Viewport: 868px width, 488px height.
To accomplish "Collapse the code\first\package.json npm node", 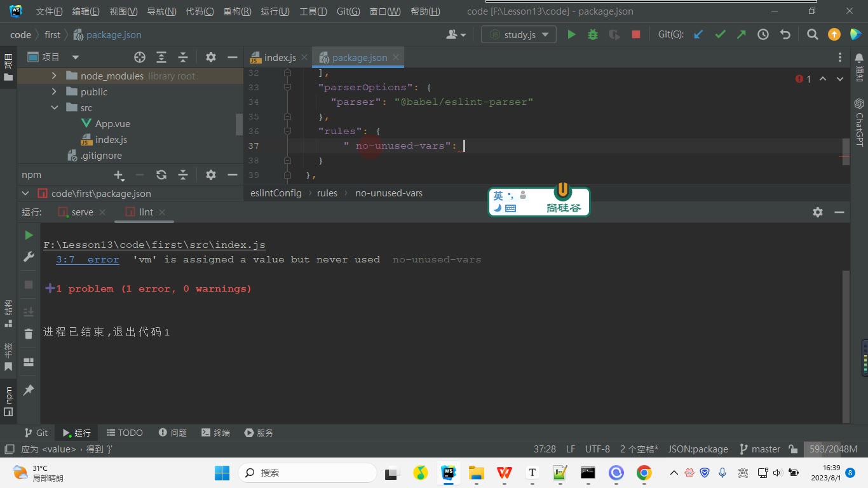I will [25, 193].
